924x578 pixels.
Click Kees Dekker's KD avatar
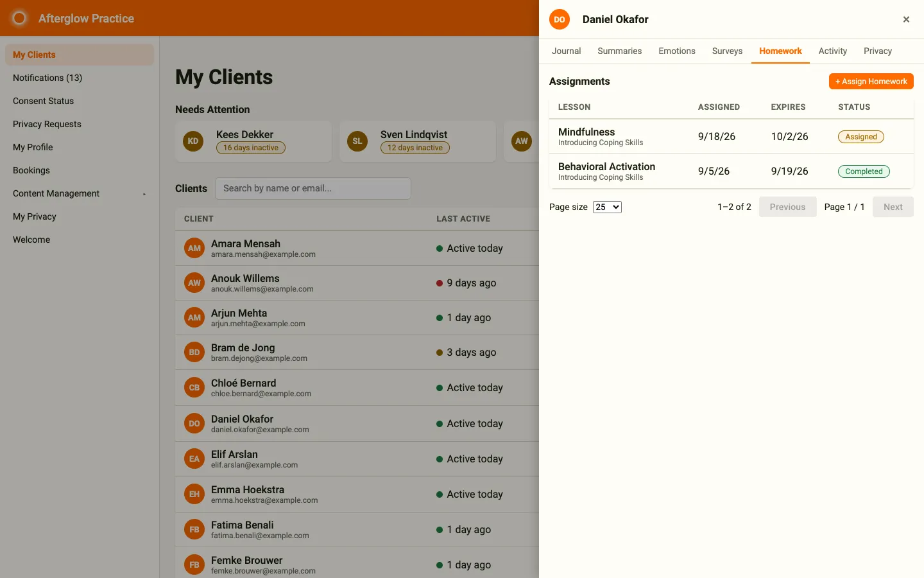[x=193, y=141]
